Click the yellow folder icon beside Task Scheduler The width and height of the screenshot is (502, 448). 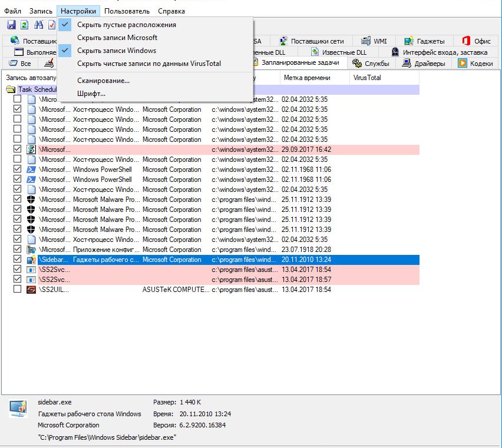[11, 89]
